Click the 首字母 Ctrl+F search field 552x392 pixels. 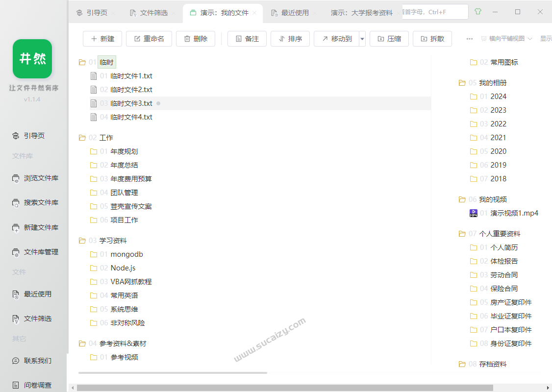pyautogui.click(x=435, y=12)
